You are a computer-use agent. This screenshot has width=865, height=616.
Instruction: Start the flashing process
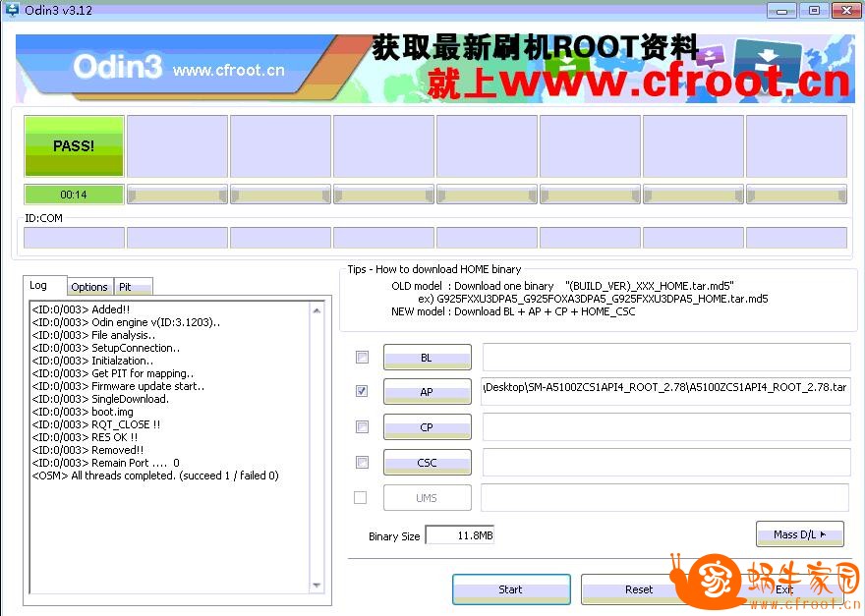(511, 589)
